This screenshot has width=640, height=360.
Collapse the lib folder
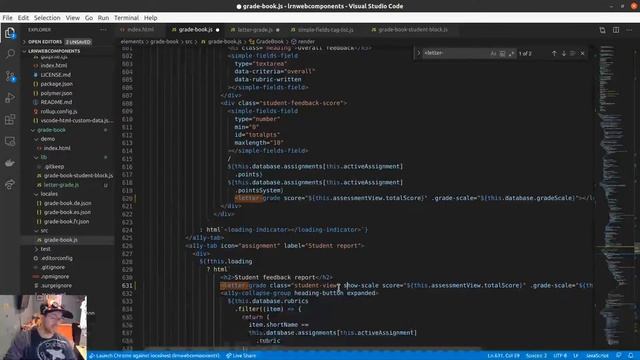[x=44, y=157]
